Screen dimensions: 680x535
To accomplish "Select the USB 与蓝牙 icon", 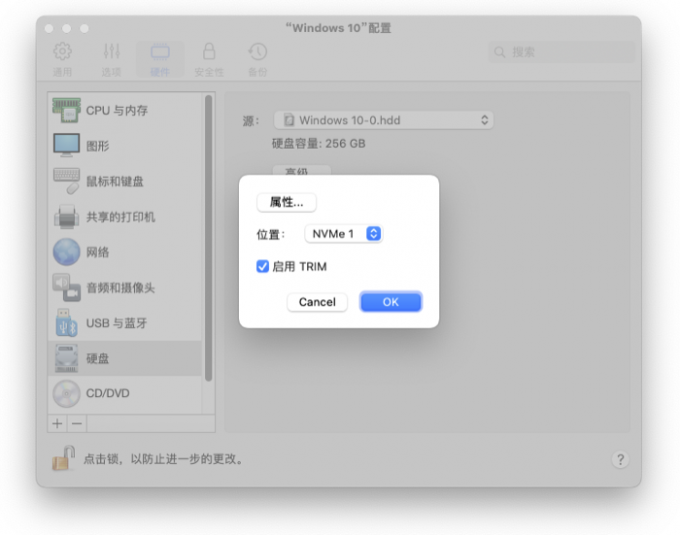I will [x=66, y=323].
